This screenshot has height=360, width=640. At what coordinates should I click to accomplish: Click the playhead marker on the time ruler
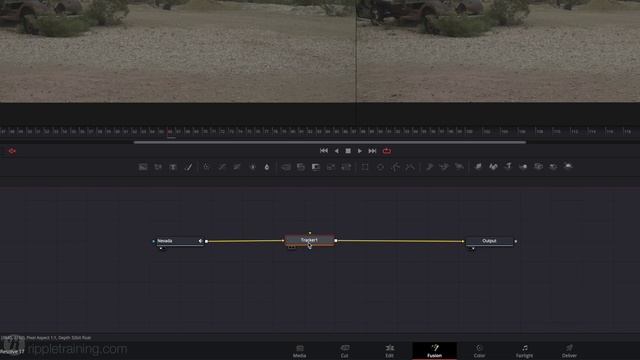[x=170, y=132]
